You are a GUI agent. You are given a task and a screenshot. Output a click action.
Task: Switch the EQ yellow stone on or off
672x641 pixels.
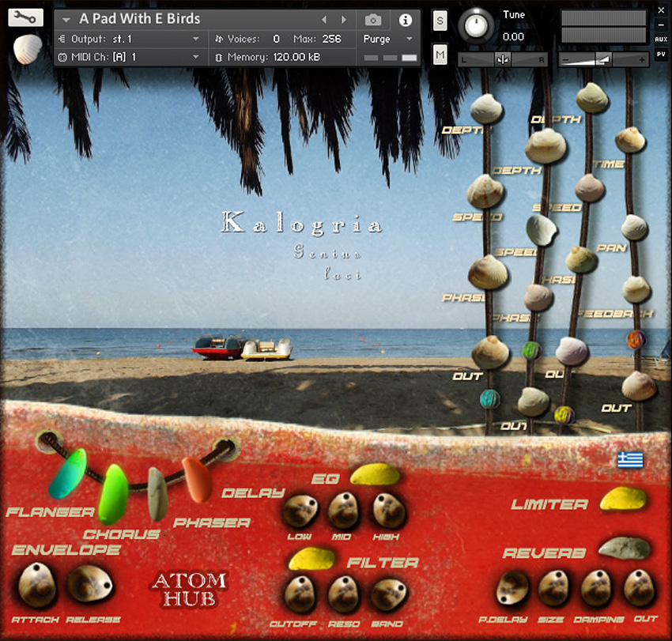coord(375,474)
